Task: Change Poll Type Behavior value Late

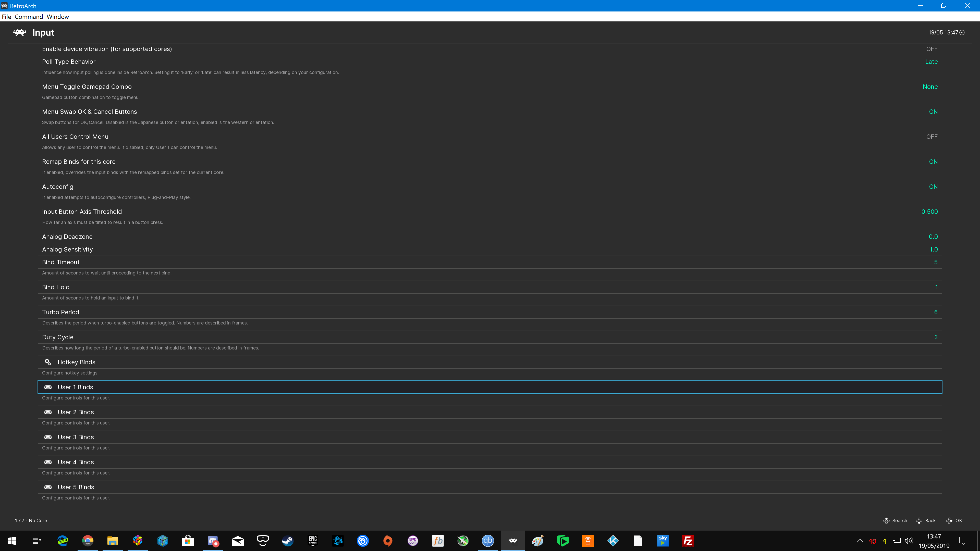Action: coord(931,61)
